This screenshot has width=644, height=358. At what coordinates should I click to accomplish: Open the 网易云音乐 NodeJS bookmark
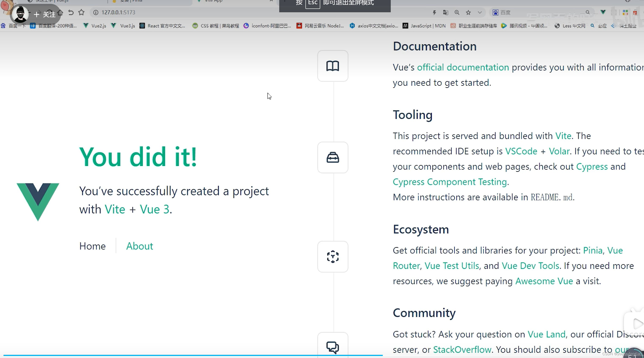pos(320,26)
